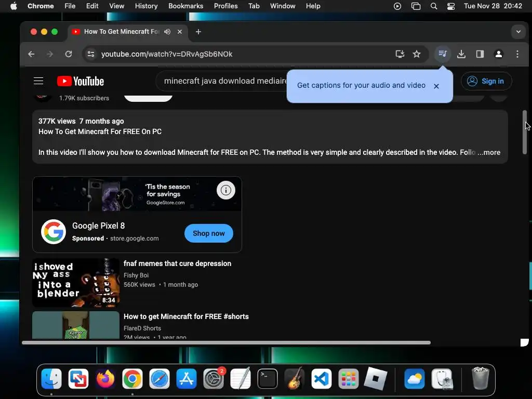Expand description with ...more
This screenshot has width=532, height=399.
point(489,152)
